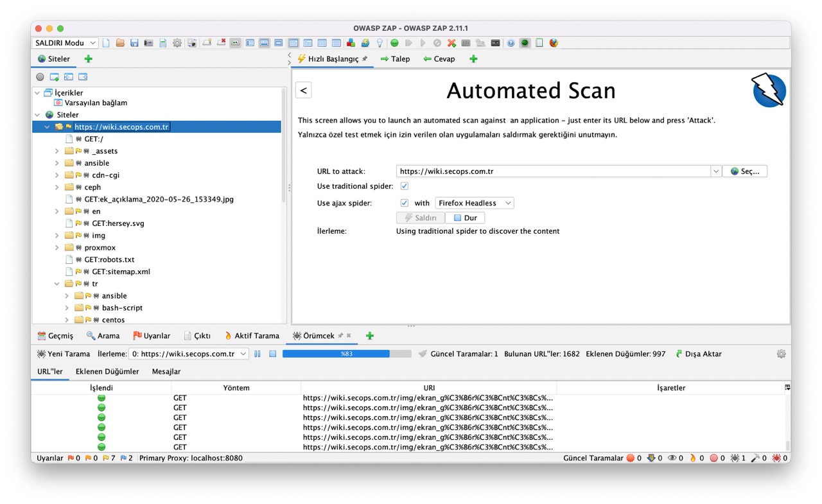822x504 pixels.
Task: Stop the spider scan with the square button
Action: [272, 354]
